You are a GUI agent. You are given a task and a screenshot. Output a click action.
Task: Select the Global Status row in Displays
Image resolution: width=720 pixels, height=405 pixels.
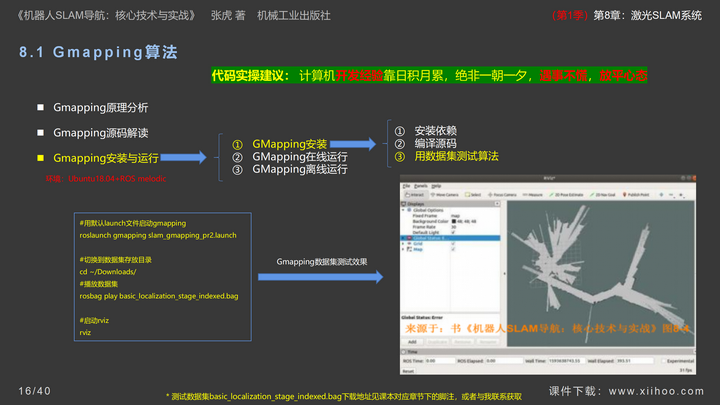450,238
